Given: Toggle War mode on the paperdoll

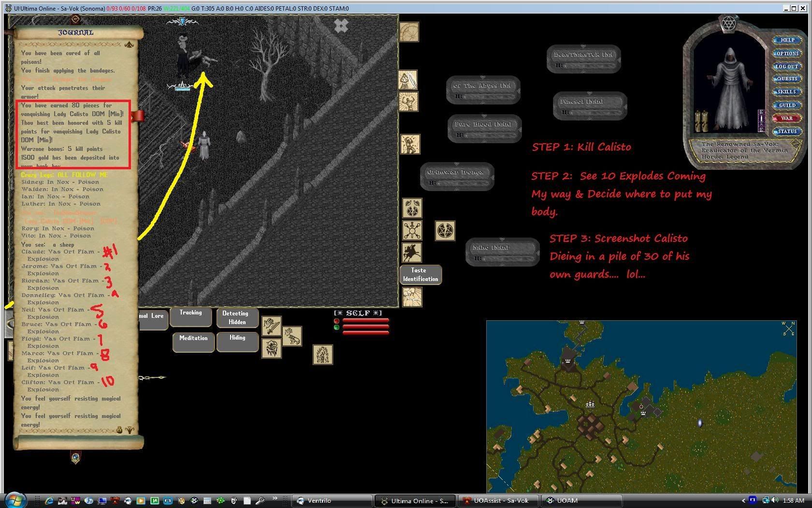Looking at the screenshot, I should (787, 118).
